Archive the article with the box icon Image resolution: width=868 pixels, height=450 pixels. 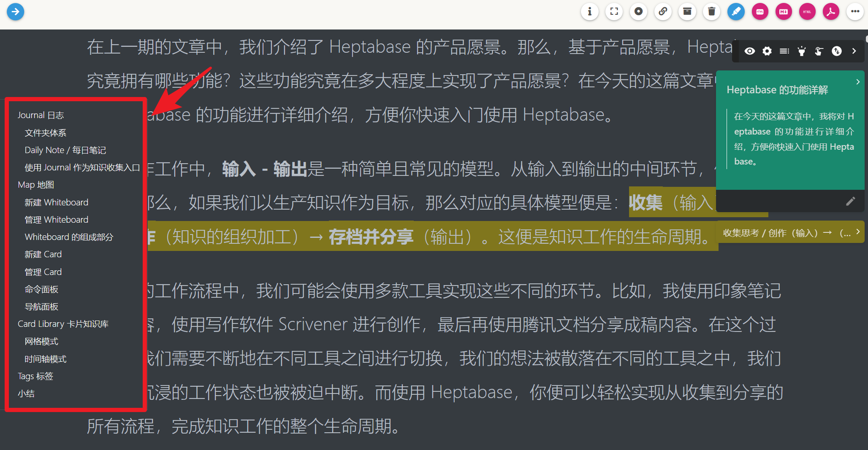pos(687,11)
